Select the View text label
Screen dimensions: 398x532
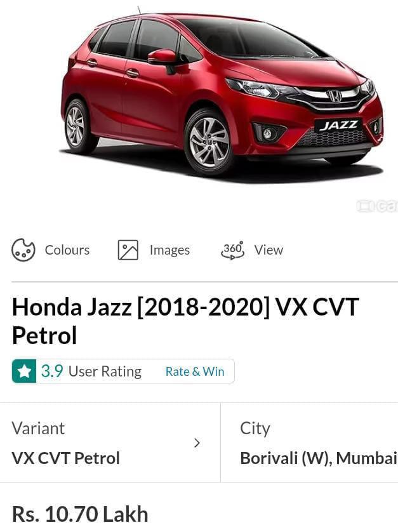[269, 250]
